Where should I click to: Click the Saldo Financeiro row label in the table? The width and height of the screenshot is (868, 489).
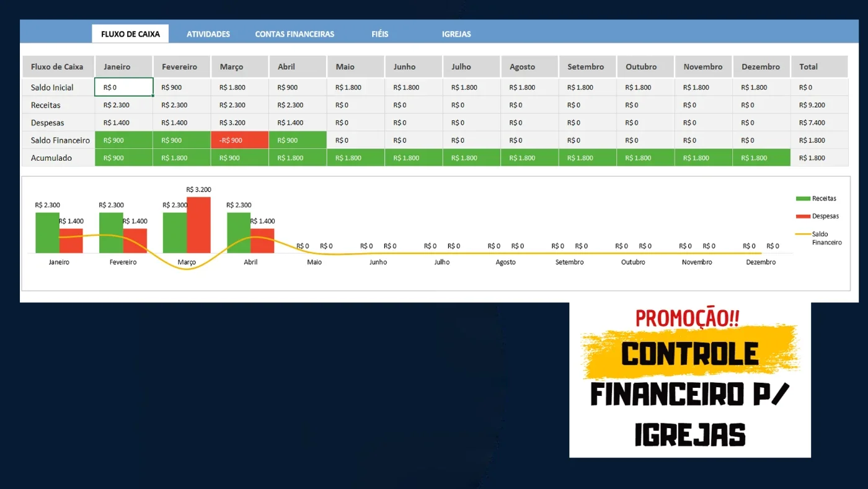click(x=58, y=140)
